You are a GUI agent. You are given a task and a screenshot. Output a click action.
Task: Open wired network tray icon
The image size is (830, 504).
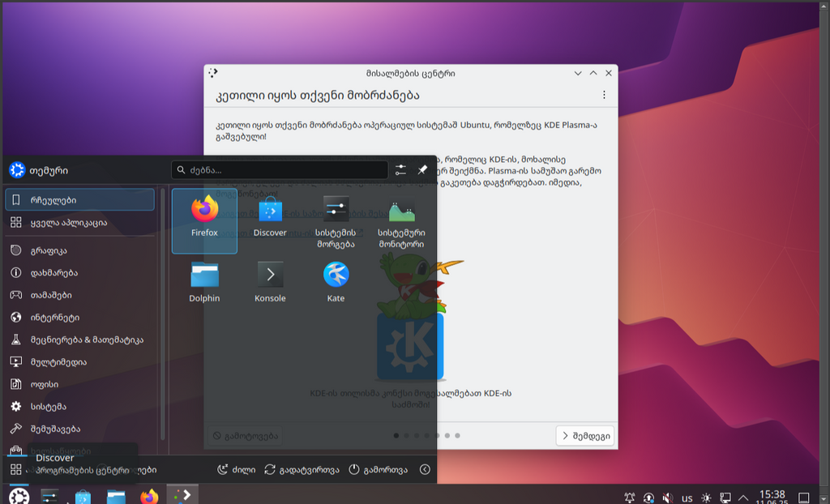[725, 498]
